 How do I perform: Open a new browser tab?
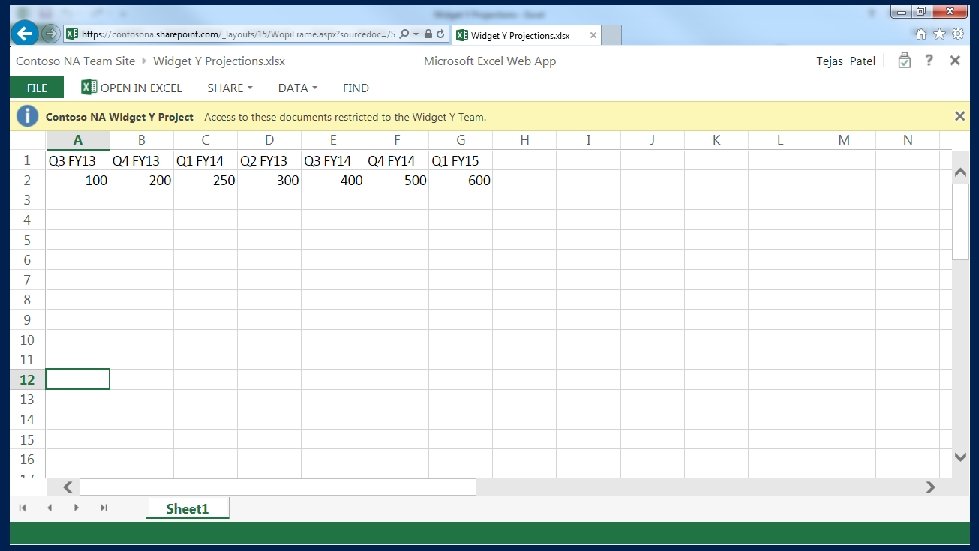(x=612, y=35)
